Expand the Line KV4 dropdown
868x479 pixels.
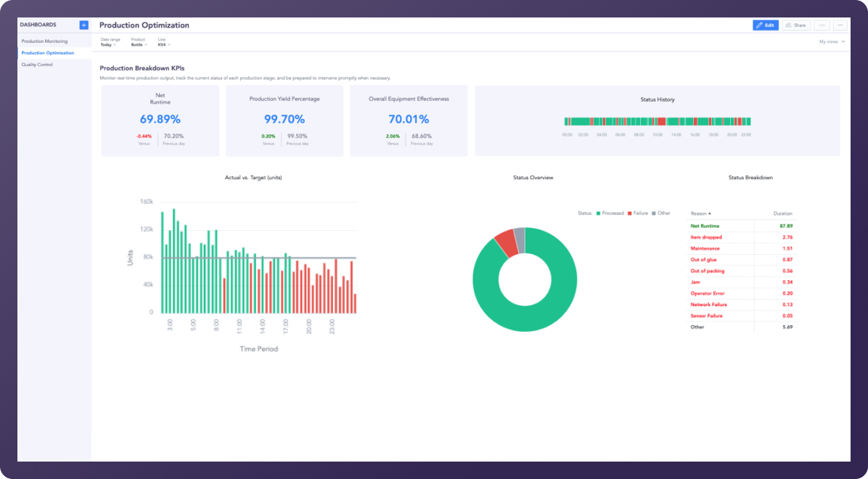(164, 44)
